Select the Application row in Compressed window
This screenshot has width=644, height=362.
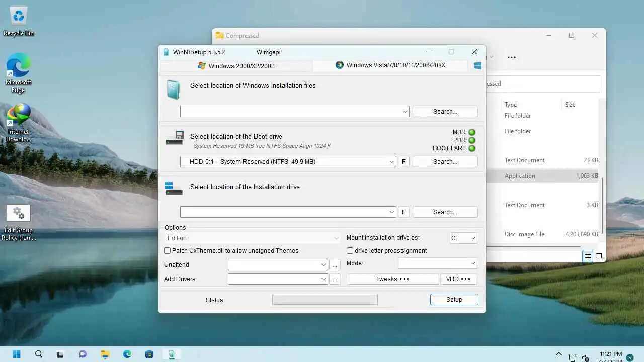[542, 176]
